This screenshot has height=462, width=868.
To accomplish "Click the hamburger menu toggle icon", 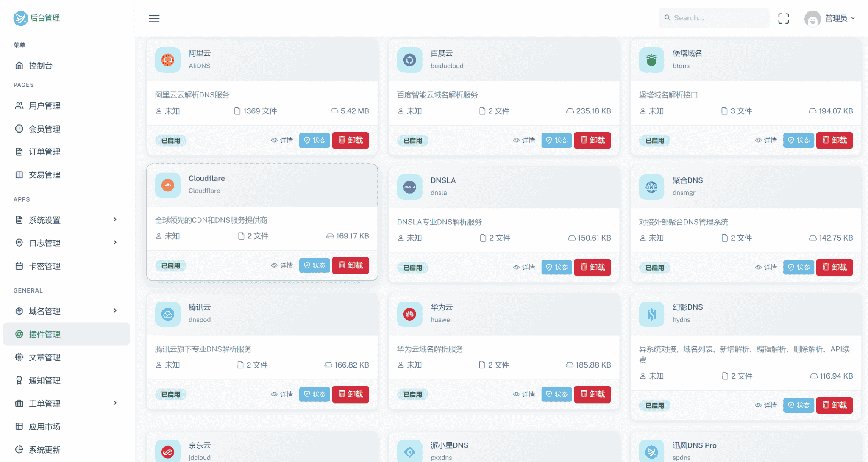I will (154, 18).
